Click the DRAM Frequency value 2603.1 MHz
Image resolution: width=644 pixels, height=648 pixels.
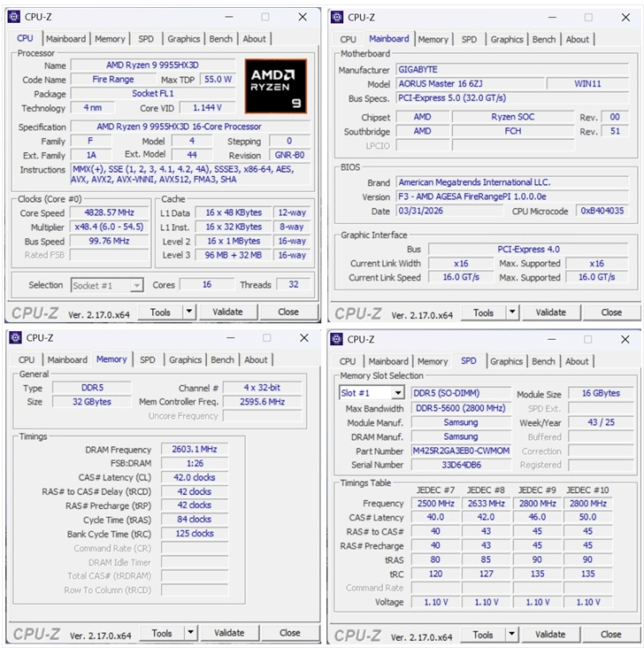click(x=195, y=449)
